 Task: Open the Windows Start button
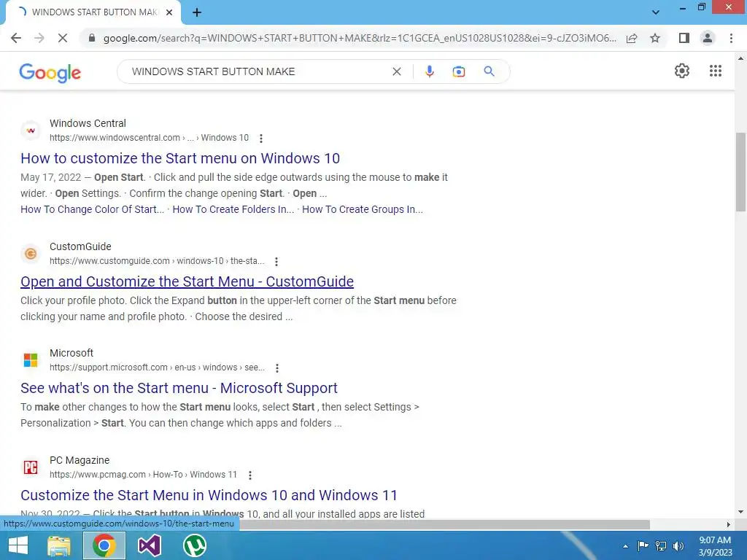coord(18,545)
